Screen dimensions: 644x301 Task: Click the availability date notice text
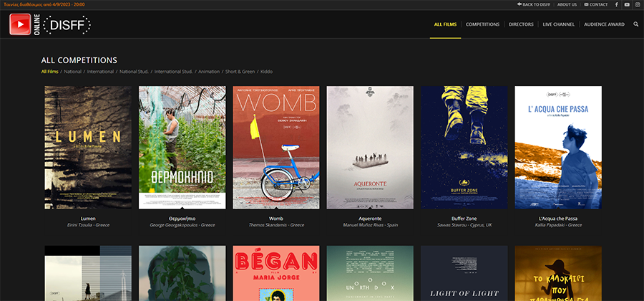(44, 4)
